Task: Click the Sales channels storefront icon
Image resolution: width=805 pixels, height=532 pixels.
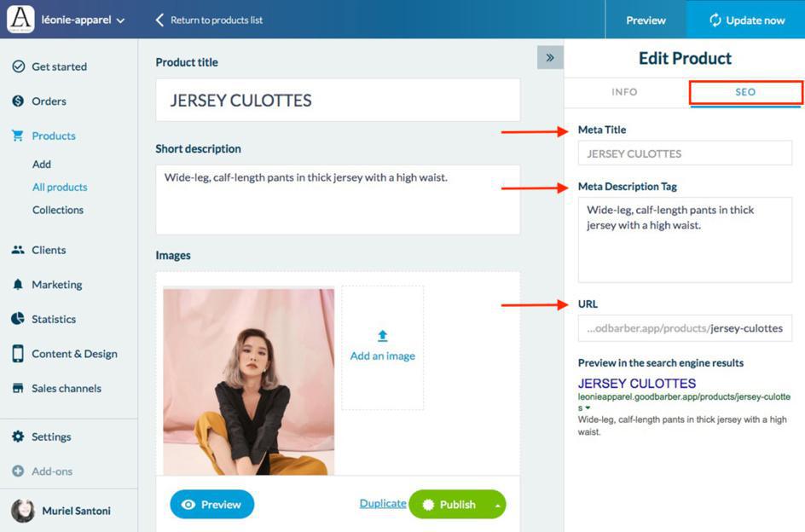Action: click(x=18, y=388)
